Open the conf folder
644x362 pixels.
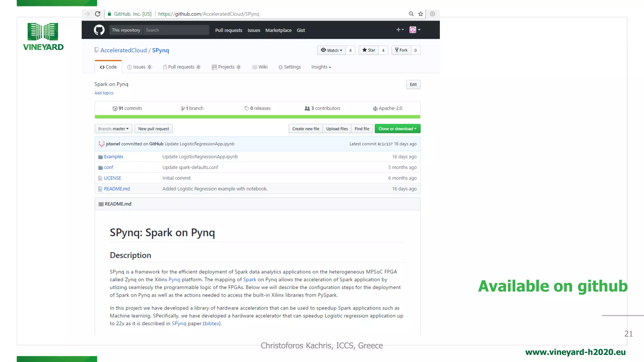pos(108,167)
